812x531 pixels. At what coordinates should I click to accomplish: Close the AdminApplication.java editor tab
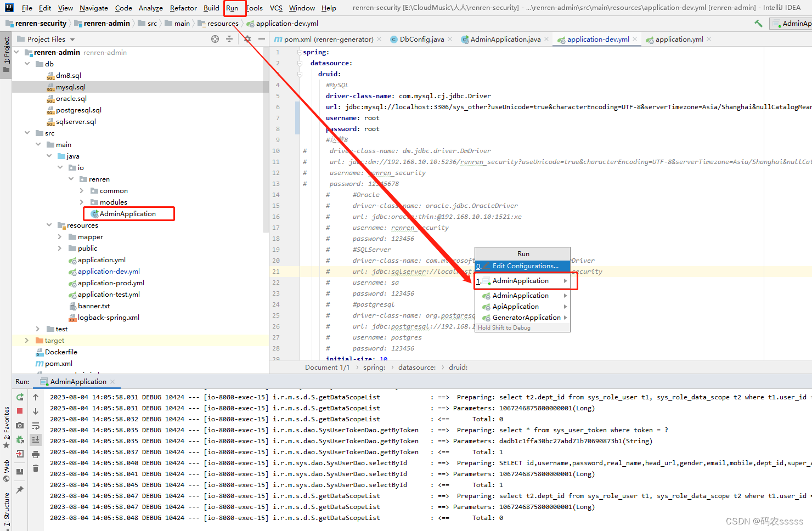coord(546,39)
